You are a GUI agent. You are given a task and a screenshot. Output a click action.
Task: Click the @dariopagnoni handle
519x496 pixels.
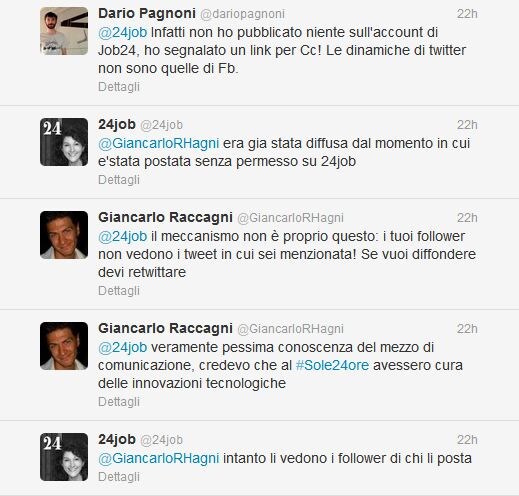tap(242, 14)
